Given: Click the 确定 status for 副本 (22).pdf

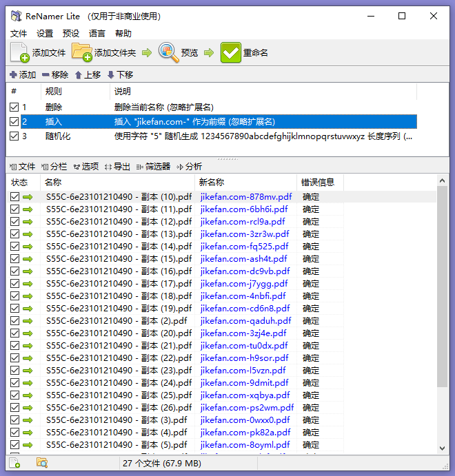Looking at the screenshot, I should pos(311,358).
